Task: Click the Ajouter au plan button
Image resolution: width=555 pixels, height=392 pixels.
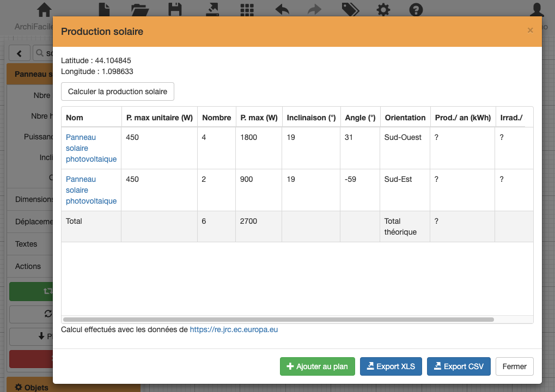Action: point(318,366)
